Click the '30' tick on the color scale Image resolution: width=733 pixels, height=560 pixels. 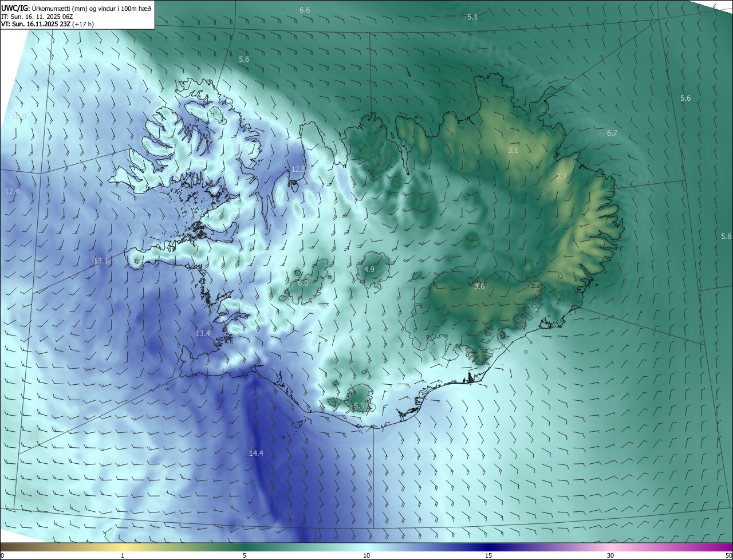610,555
